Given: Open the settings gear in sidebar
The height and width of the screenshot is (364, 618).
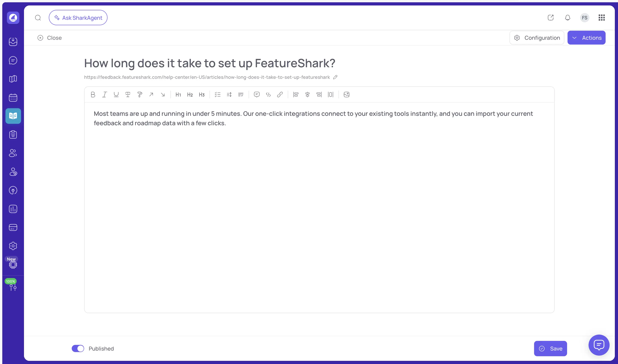Looking at the screenshot, I should click(x=13, y=246).
